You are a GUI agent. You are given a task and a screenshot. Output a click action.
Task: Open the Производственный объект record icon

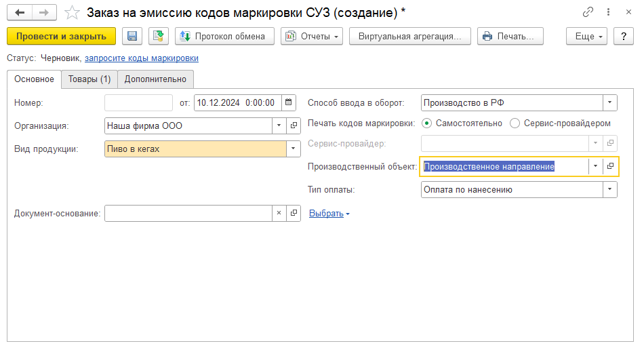pyautogui.click(x=610, y=166)
